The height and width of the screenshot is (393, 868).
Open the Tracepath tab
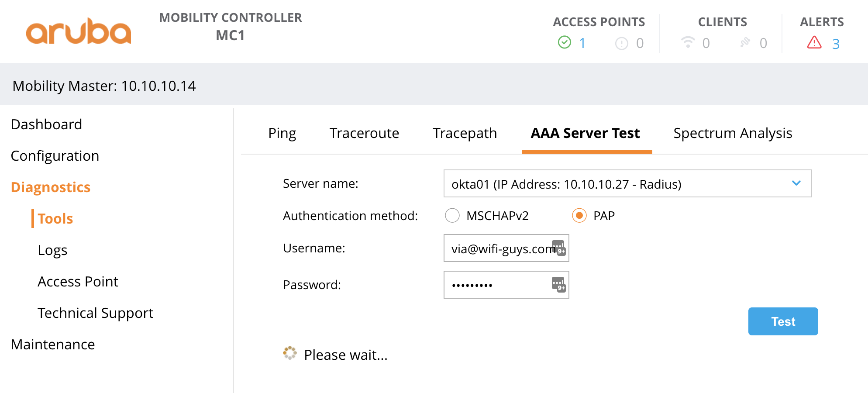[x=465, y=133]
